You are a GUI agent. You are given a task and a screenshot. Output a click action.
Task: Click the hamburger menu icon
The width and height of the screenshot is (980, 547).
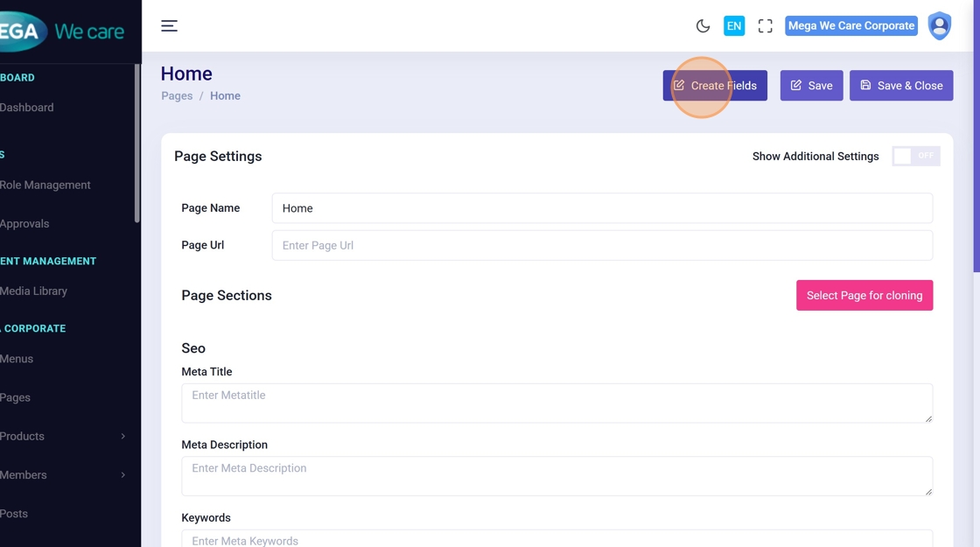169,26
